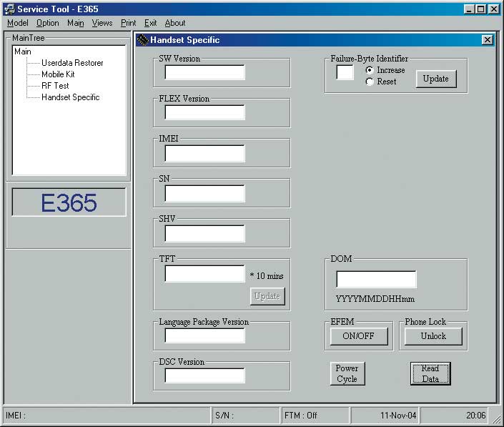
Task: Open the Option menu
Action: tap(48, 23)
